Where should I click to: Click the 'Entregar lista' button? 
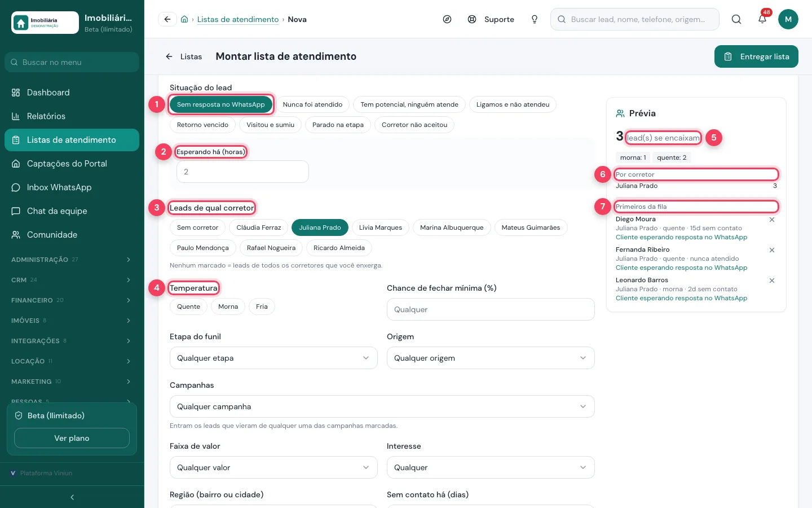click(x=756, y=56)
